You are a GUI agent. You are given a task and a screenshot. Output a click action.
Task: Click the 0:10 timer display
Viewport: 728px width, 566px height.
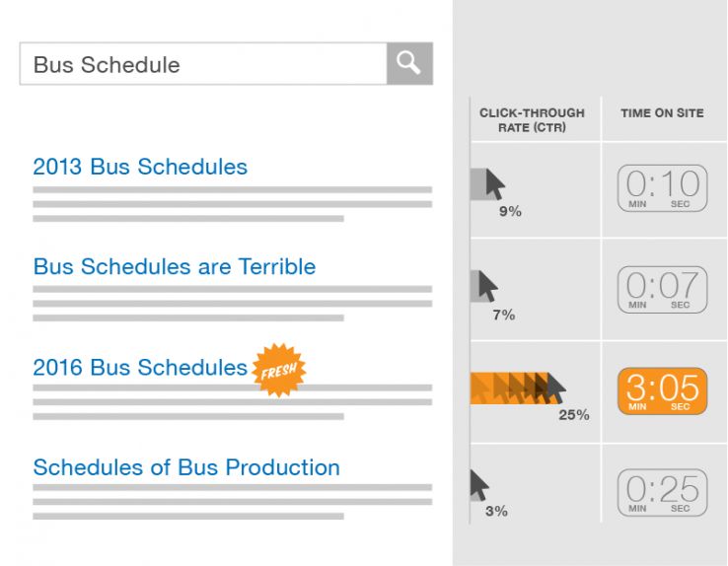[x=662, y=188]
